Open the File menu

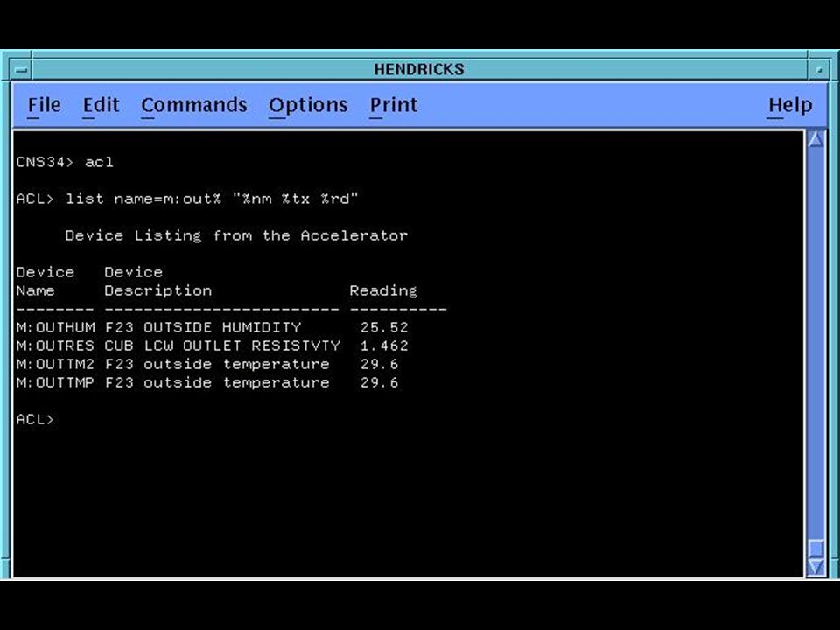point(44,105)
